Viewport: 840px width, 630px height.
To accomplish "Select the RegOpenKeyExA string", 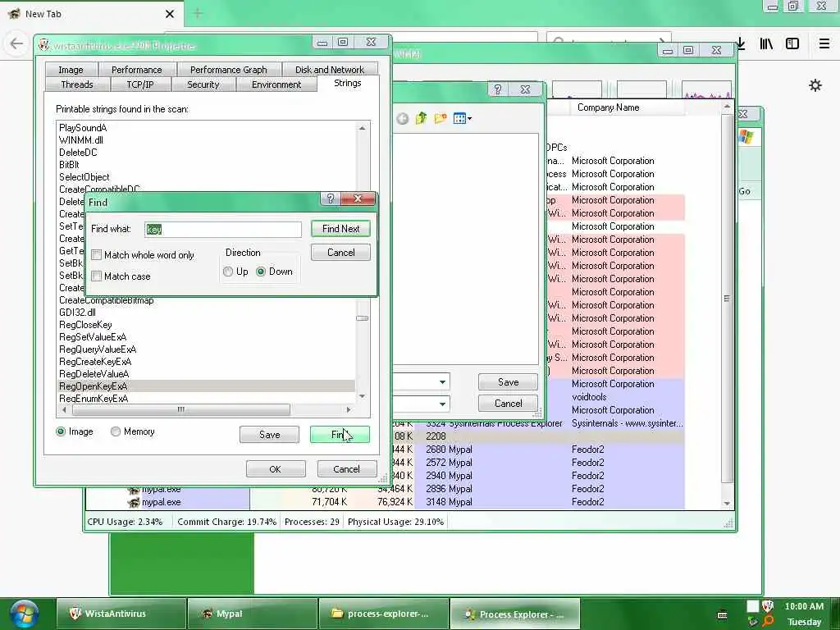I will coord(206,386).
